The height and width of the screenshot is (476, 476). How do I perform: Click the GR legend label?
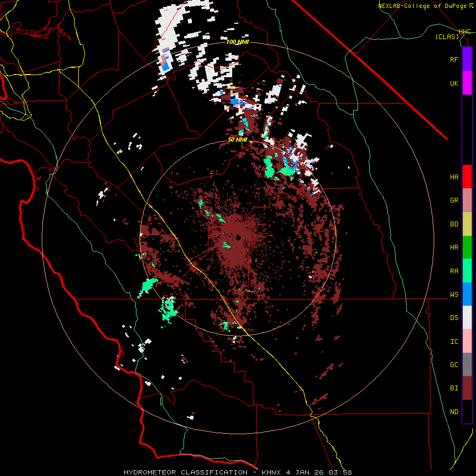point(454,200)
